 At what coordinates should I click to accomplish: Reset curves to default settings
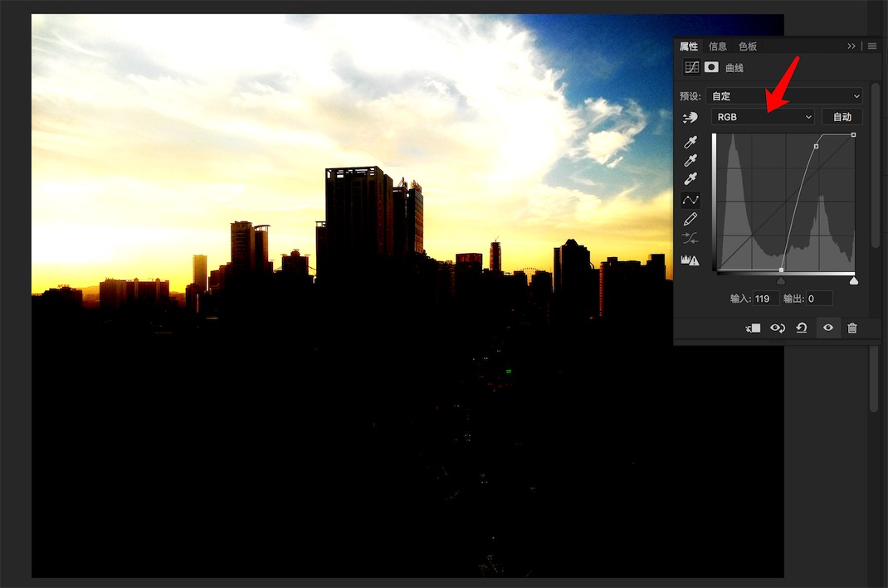(802, 328)
